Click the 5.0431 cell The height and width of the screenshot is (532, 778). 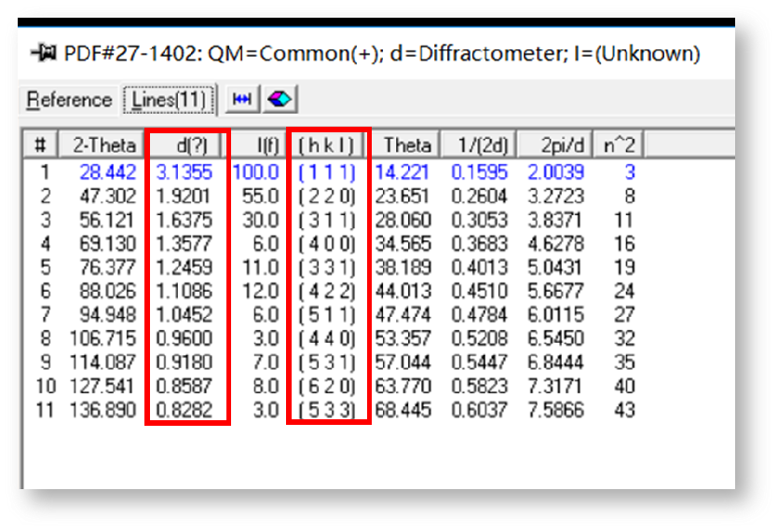(554, 267)
